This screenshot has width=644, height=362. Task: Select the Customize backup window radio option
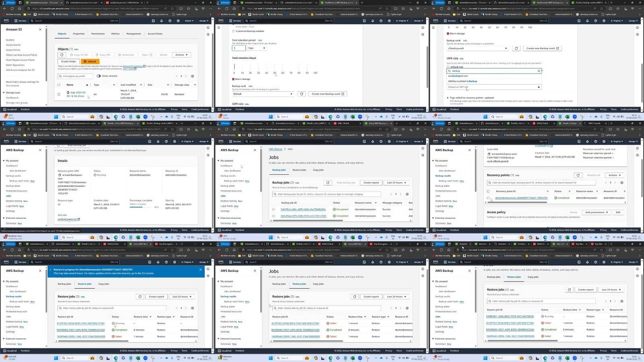233,31
